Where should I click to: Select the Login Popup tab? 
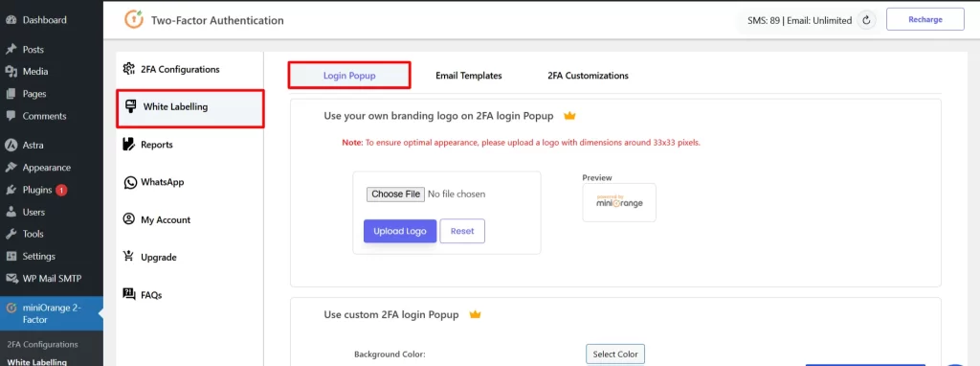(349, 75)
